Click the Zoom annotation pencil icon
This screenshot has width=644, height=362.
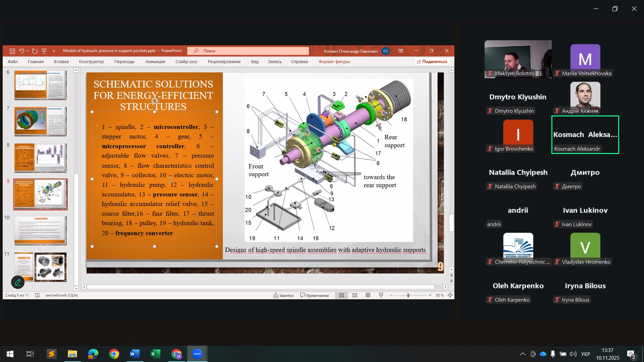pyautogui.click(x=18, y=282)
